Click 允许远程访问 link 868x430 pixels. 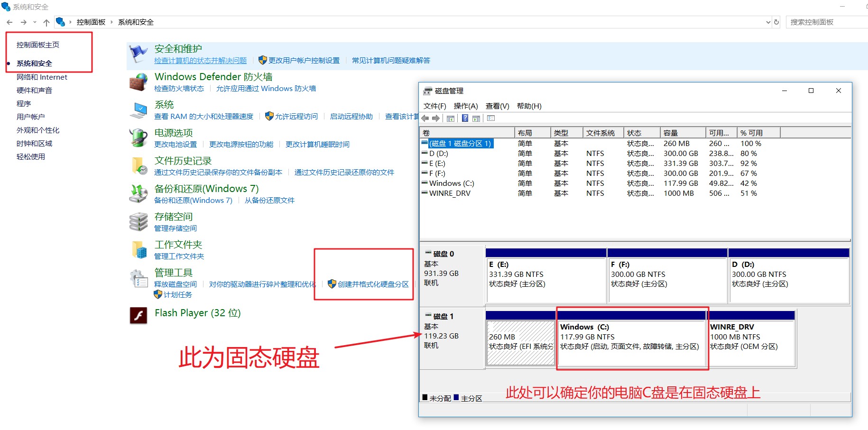(x=296, y=117)
